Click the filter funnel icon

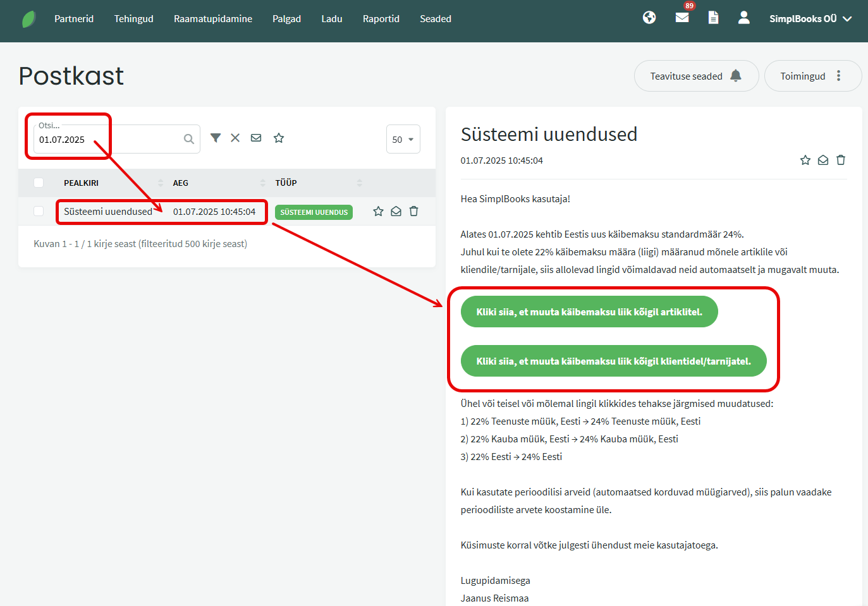[216, 138]
